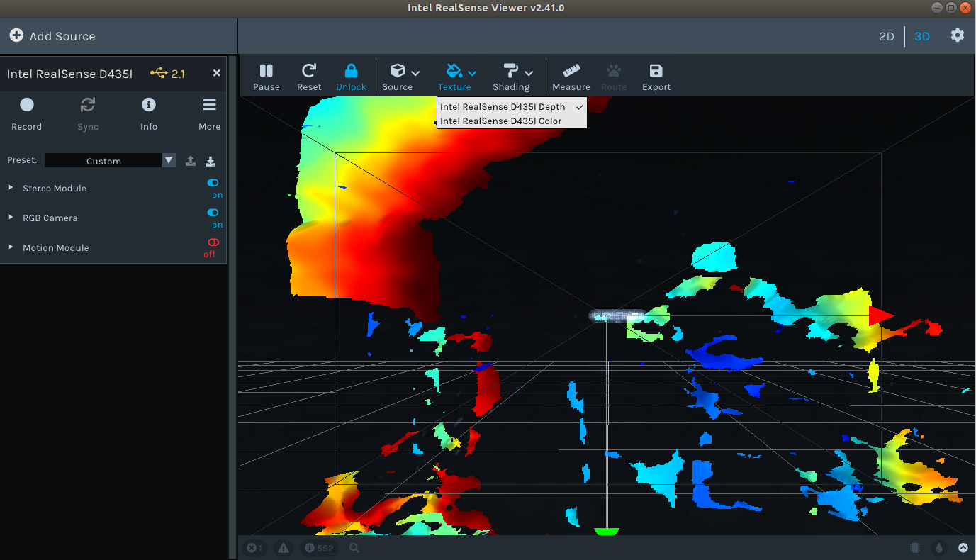Disable the RGB Camera stream
The width and height of the screenshot is (976, 560).
(213, 213)
